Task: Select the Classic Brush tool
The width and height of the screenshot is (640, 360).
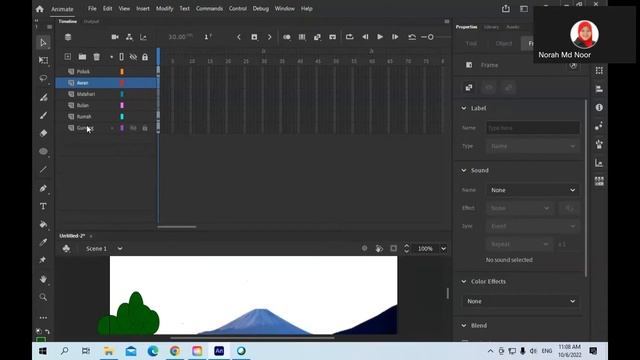Action: pyautogui.click(x=43, y=115)
